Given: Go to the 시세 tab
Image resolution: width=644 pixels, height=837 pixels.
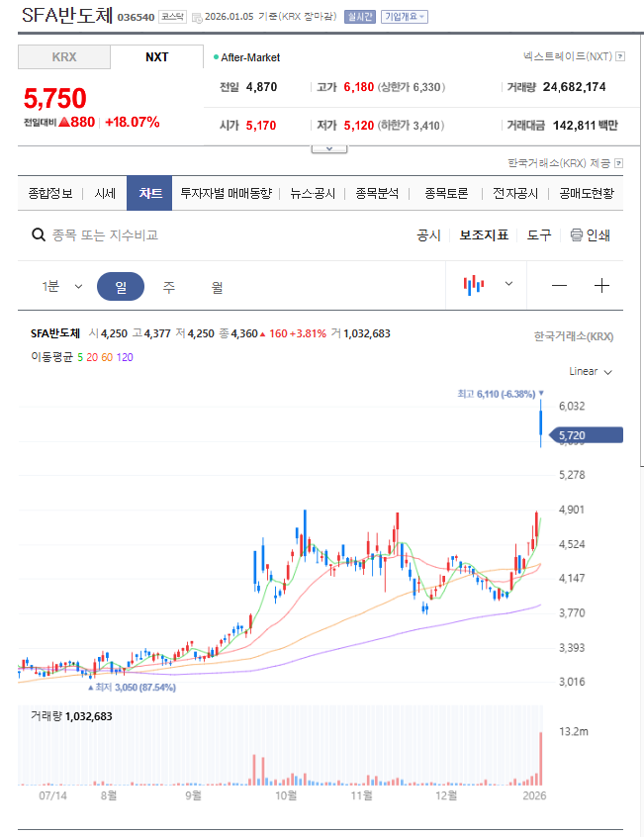Looking at the screenshot, I should (x=105, y=193).
